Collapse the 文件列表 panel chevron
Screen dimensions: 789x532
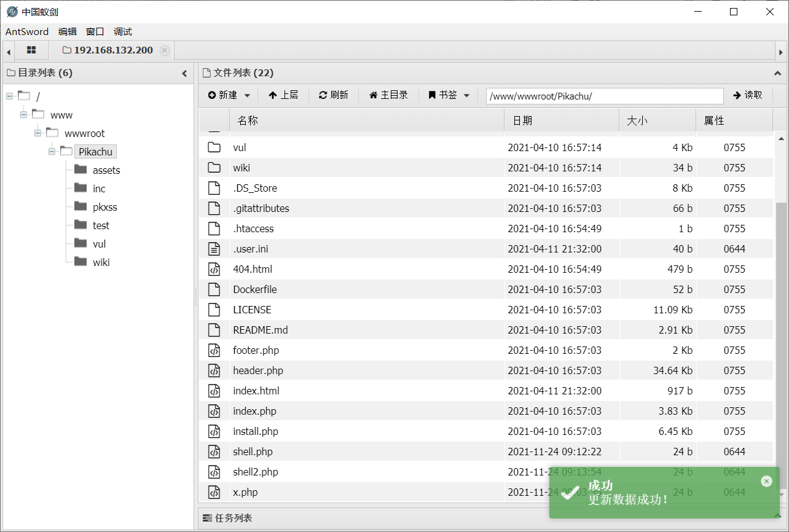(x=777, y=73)
